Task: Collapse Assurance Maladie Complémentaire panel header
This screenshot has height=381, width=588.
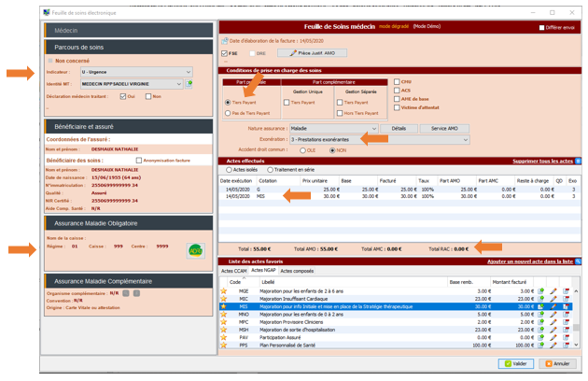Action: click(129, 281)
